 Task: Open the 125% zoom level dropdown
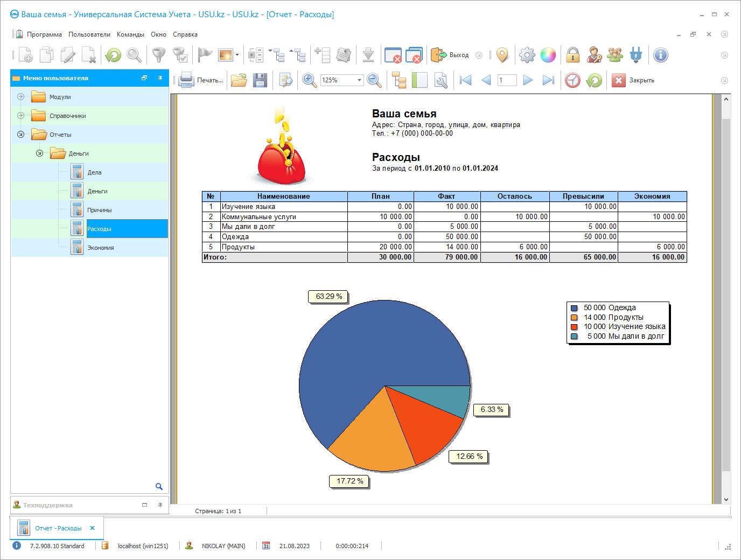tap(359, 80)
